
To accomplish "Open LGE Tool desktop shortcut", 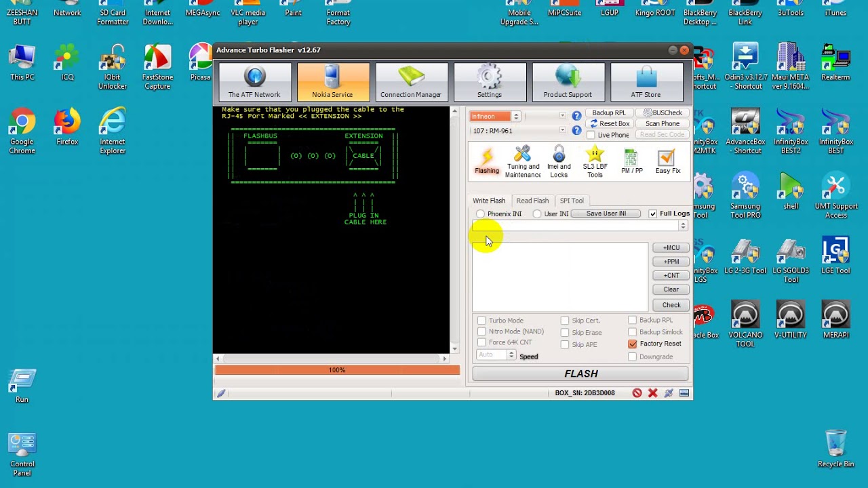I will (x=835, y=256).
